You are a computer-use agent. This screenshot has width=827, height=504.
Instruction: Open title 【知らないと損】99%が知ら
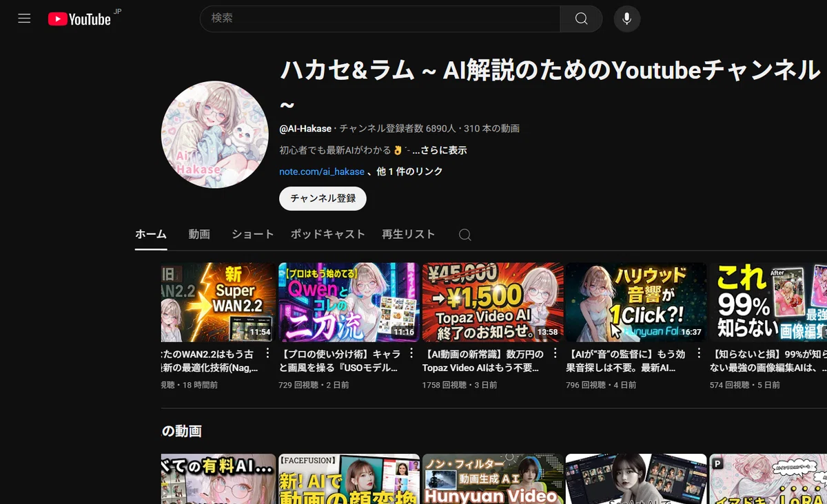pos(768,361)
